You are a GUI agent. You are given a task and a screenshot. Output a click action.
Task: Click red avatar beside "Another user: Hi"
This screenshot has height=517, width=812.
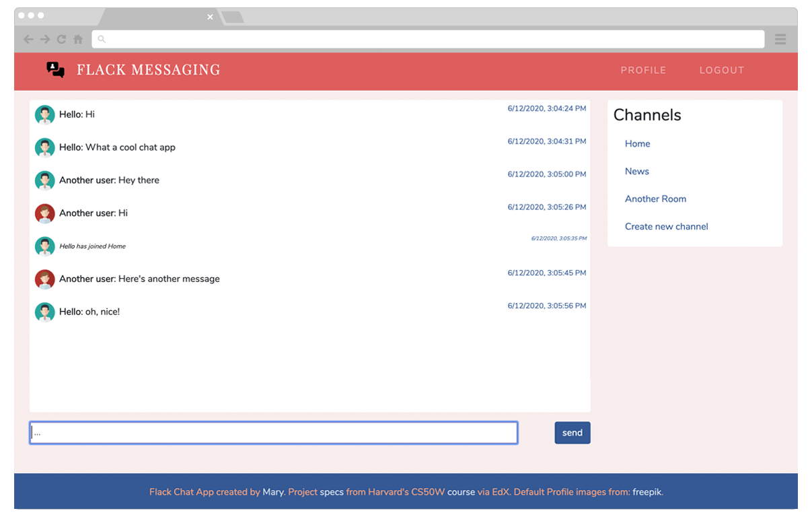pos(45,213)
